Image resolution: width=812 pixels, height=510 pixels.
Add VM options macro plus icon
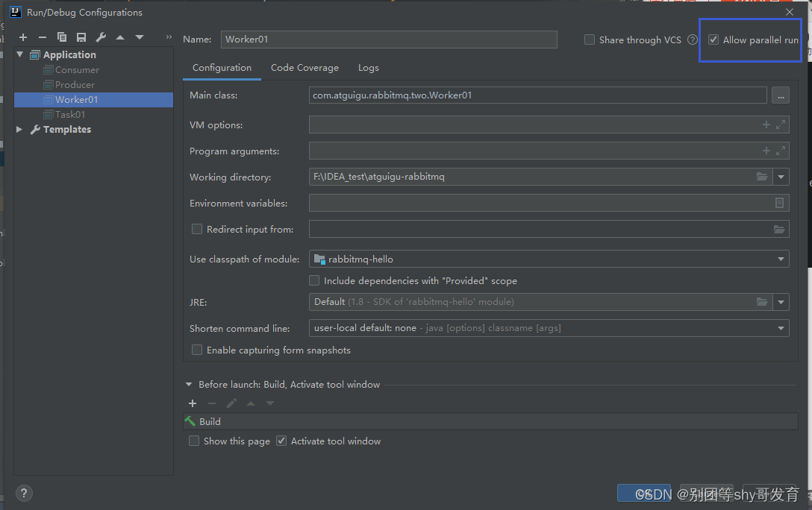click(766, 125)
